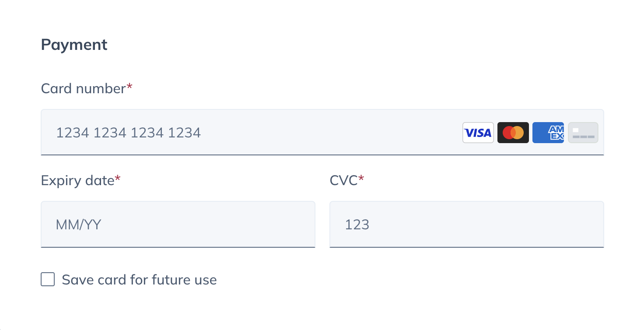Click empty space between placeholder and Visa logo
Viewport: 644px width, 330px height.
tap(332, 133)
